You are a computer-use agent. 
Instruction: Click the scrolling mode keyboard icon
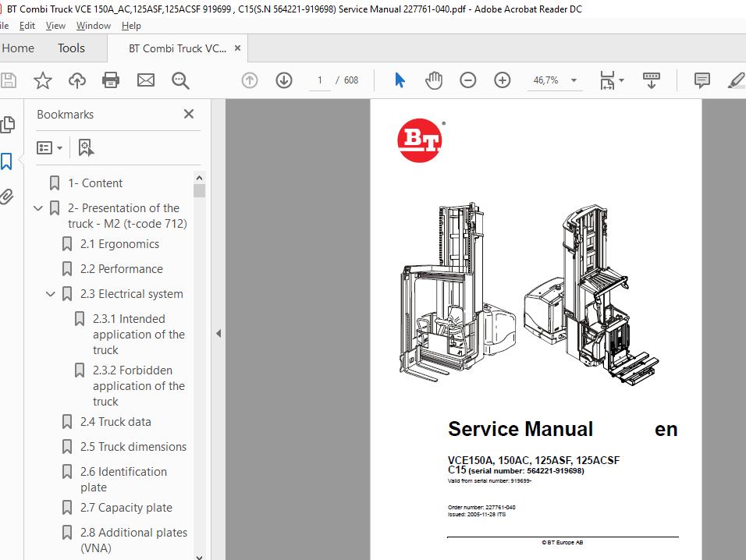pyautogui.click(x=652, y=80)
